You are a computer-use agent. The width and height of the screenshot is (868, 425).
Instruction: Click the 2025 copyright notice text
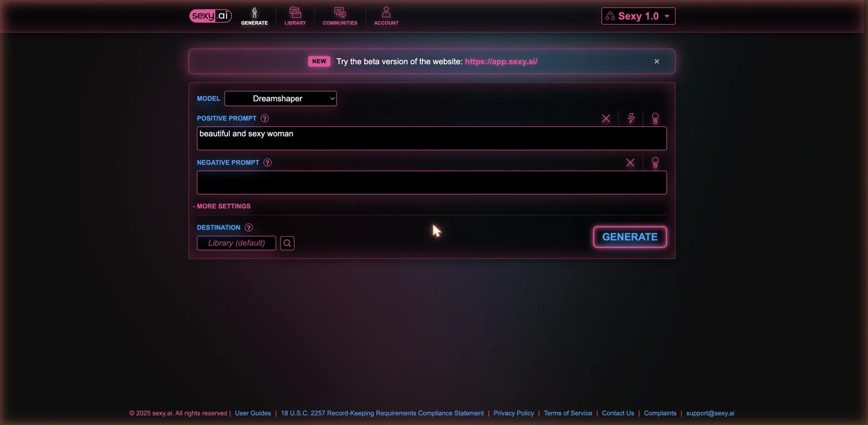click(178, 413)
